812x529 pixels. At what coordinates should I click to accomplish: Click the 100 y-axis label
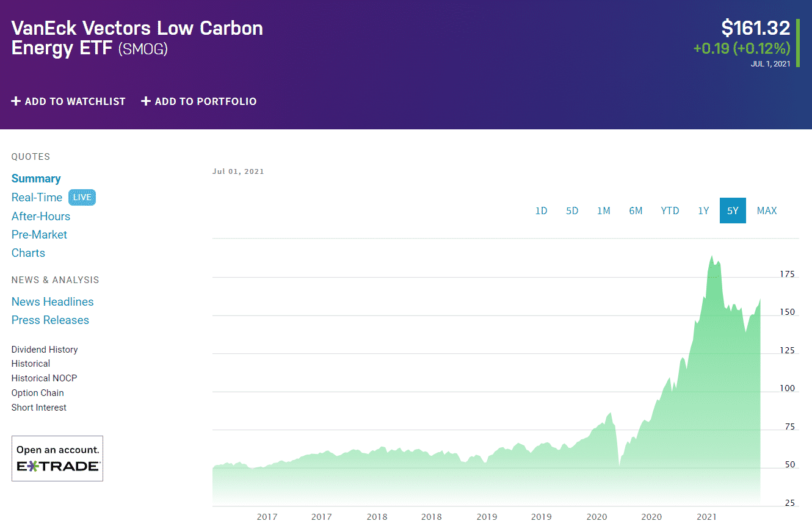(x=788, y=389)
